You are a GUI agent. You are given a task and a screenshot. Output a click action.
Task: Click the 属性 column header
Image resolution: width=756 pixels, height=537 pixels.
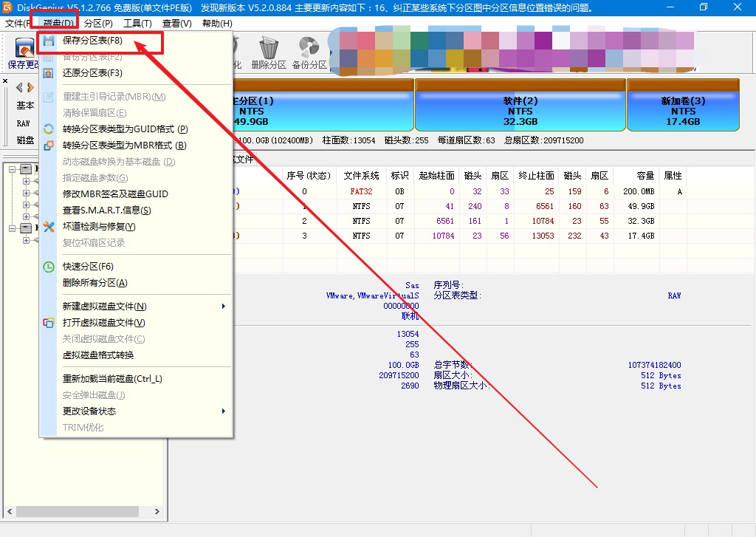(673, 176)
